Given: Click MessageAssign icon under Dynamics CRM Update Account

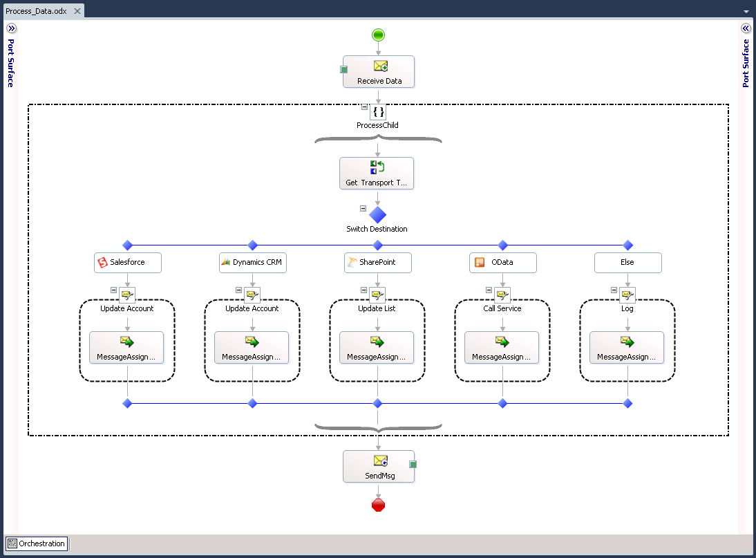Looking at the screenshot, I should tap(252, 342).
